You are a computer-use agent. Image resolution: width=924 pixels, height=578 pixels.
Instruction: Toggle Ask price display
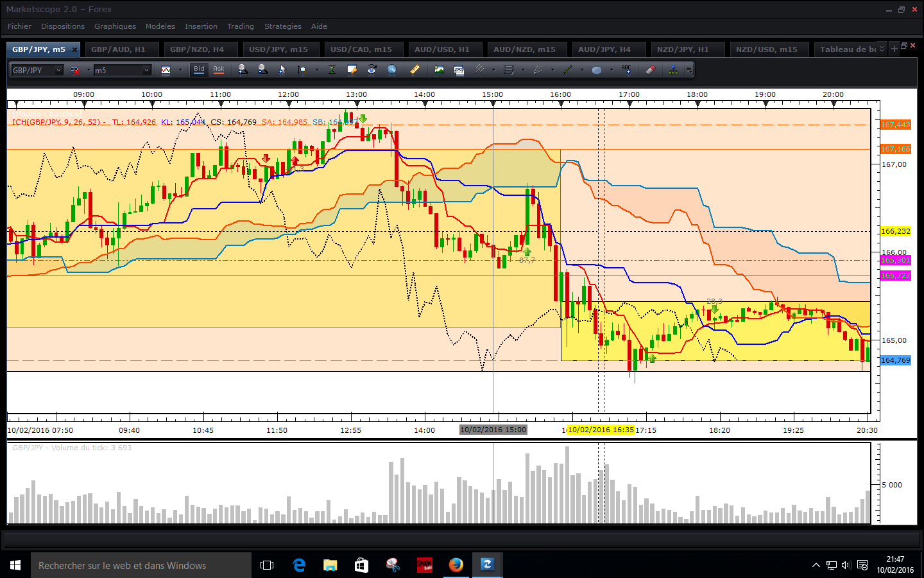click(219, 69)
